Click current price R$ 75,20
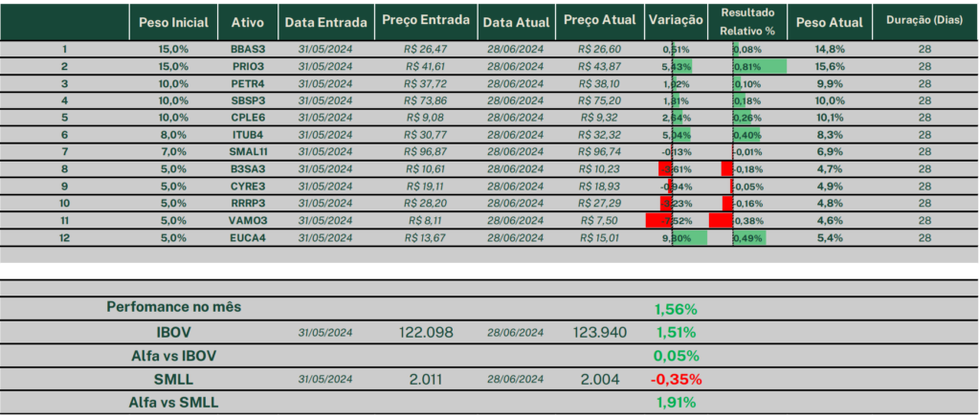The height and width of the screenshot is (418, 980). coord(599,100)
